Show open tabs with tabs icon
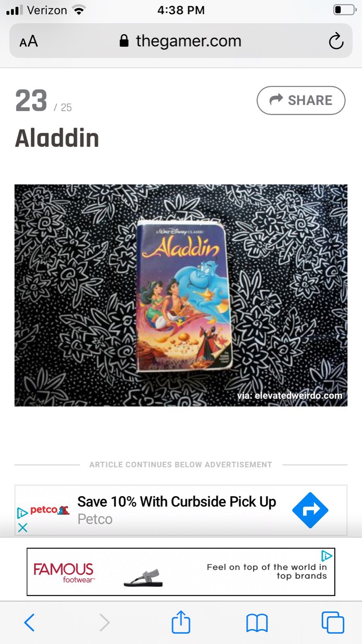Image resolution: width=362 pixels, height=644 pixels. pos(333,623)
